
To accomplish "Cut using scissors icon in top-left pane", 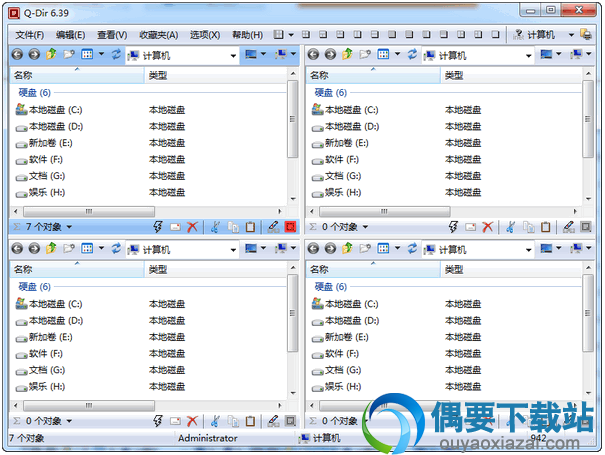I will [x=215, y=227].
